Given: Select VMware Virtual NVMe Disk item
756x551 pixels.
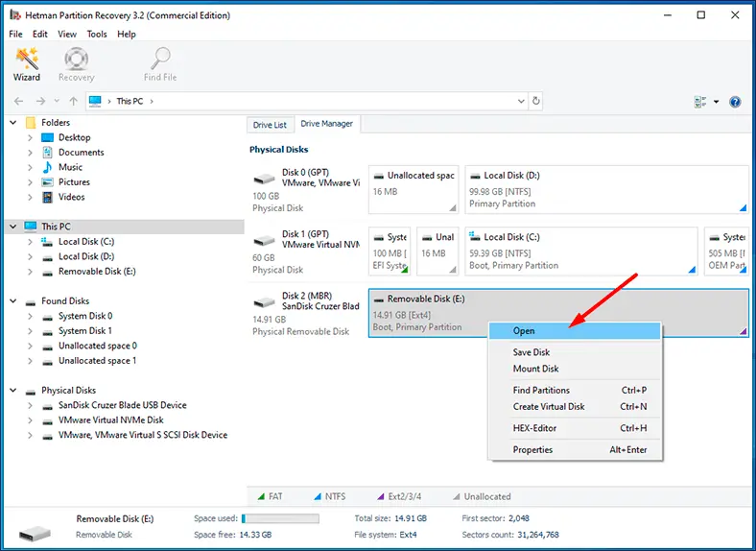Looking at the screenshot, I should (x=111, y=420).
